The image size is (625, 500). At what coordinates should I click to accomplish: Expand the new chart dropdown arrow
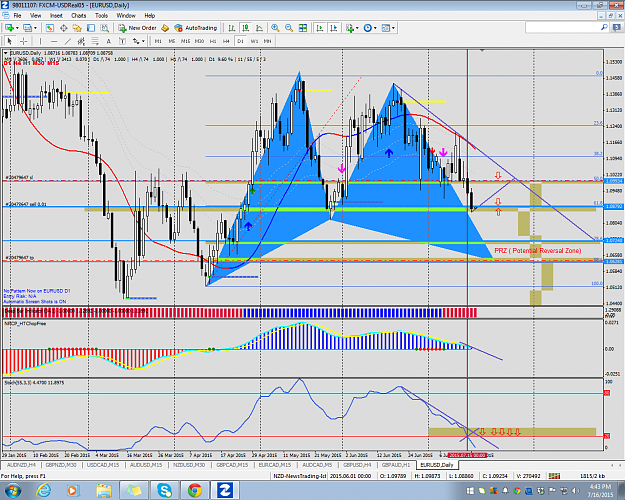(x=17, y=28)
